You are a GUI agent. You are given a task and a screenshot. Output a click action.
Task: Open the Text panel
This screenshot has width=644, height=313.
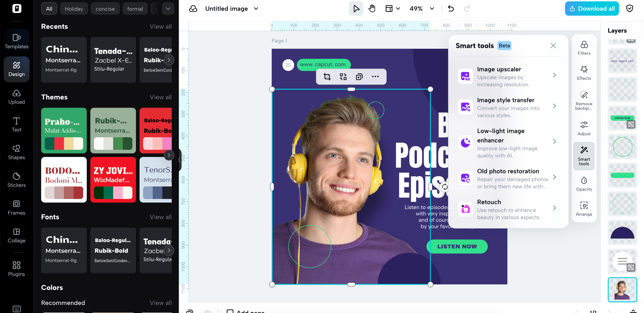17,125
